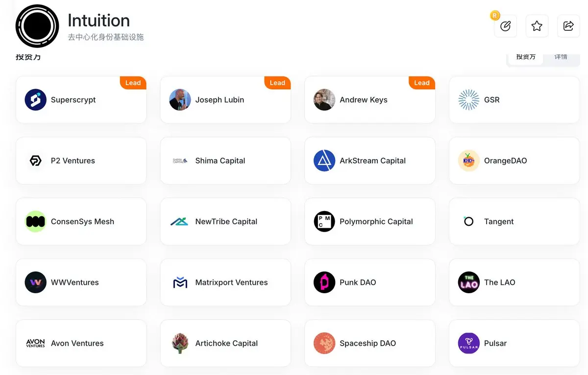Click Andrew Keys profile photo

[x=324, y=100]
